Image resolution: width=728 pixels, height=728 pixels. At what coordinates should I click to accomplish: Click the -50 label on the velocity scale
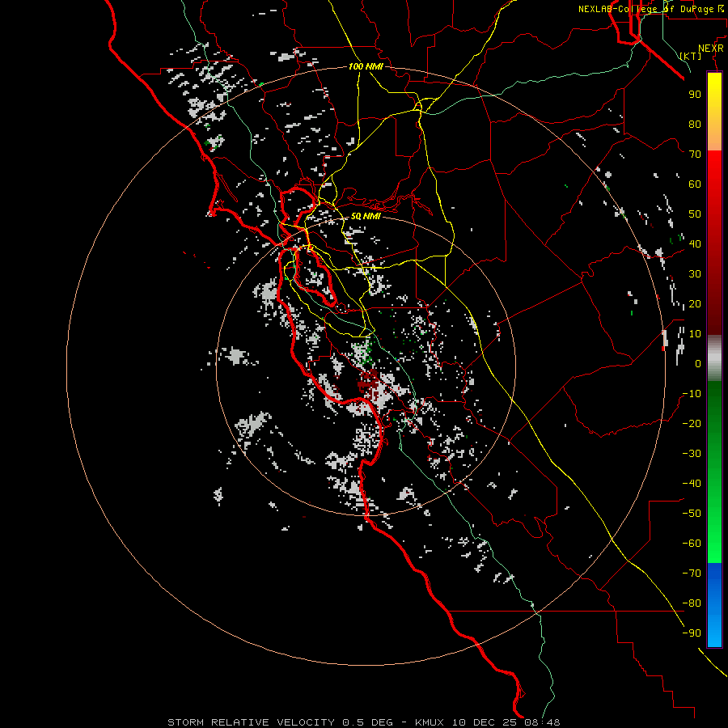[692, 514]
